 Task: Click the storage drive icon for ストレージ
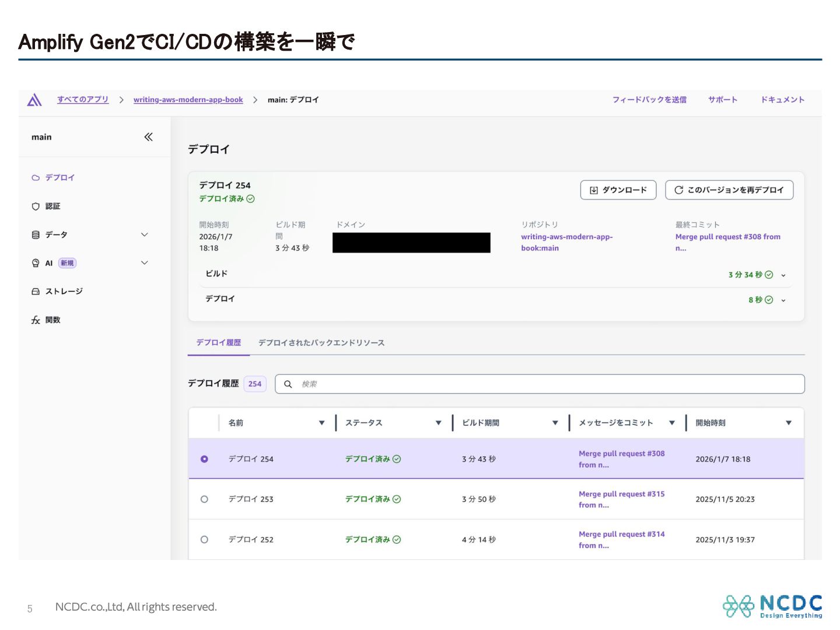click(36, 292)
